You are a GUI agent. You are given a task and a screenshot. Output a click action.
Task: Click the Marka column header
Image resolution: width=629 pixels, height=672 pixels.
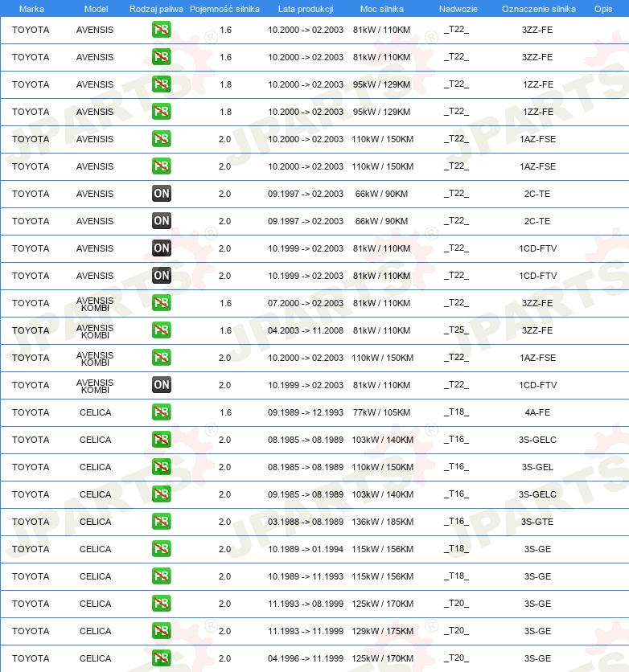coord(31,9)
